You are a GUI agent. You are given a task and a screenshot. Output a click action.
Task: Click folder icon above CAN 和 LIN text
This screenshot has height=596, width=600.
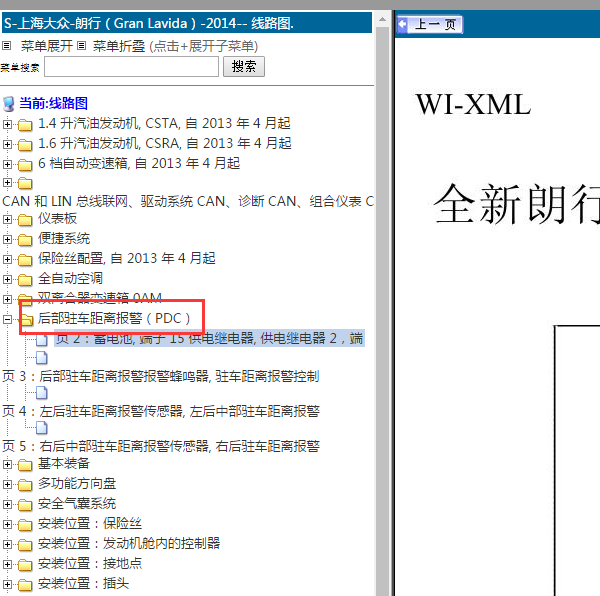click(x=25, y=183)
